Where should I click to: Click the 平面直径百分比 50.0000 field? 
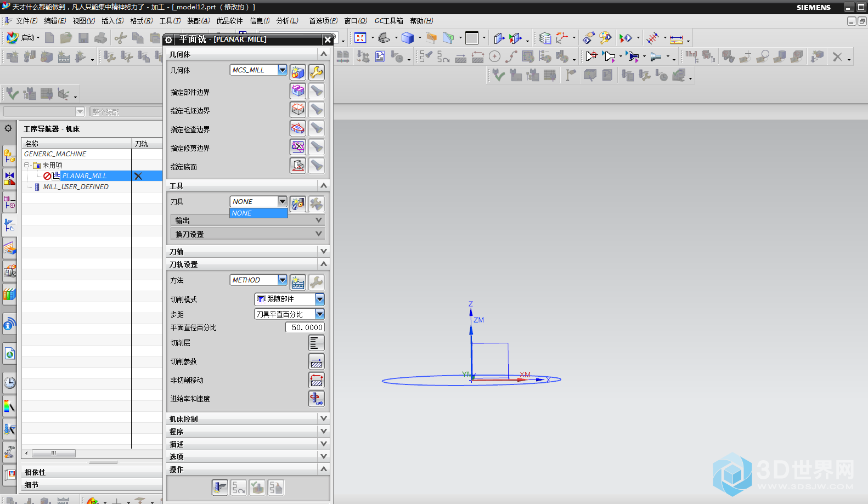point(305,327)
